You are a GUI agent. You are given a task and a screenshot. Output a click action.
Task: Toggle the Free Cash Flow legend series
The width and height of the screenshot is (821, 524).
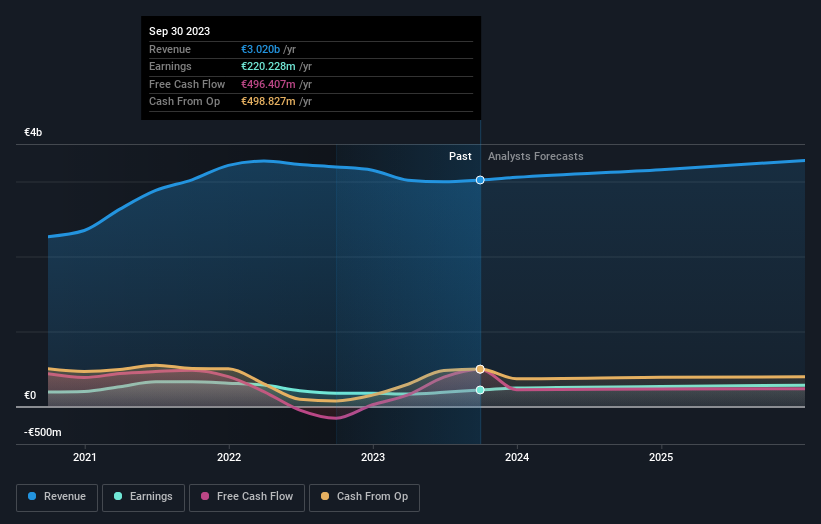(x=247, y=497)
